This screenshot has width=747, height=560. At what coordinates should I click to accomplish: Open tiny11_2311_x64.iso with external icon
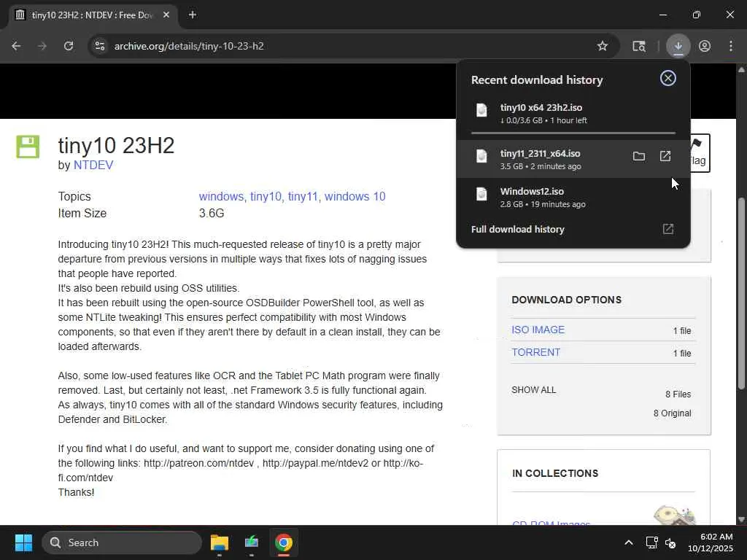pyautogui.click(x=665, y=156)
